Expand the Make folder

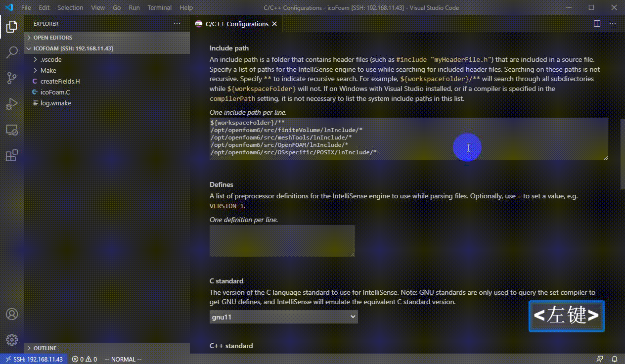[x=48, y=70]
